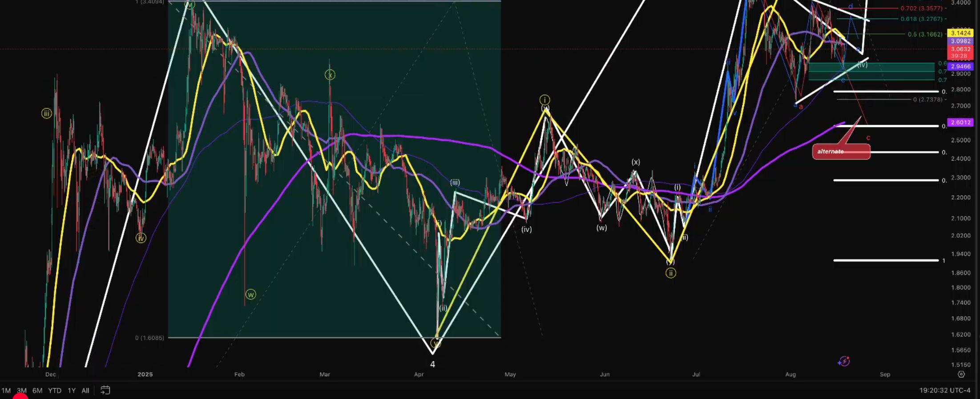Viewport: 980px width, 399px height.
Task: Click the 1.5150 price axis value
Action: (x=961, y=365)
